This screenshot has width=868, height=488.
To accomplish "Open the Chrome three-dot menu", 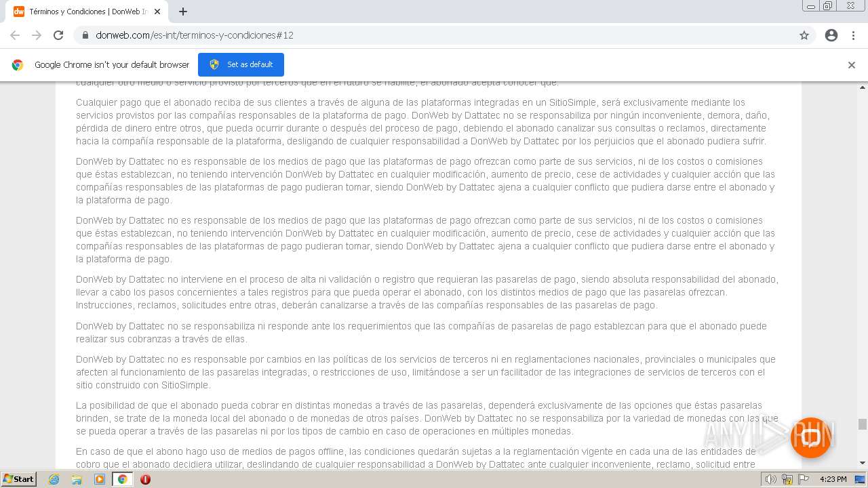I will (x=853, y=35).
